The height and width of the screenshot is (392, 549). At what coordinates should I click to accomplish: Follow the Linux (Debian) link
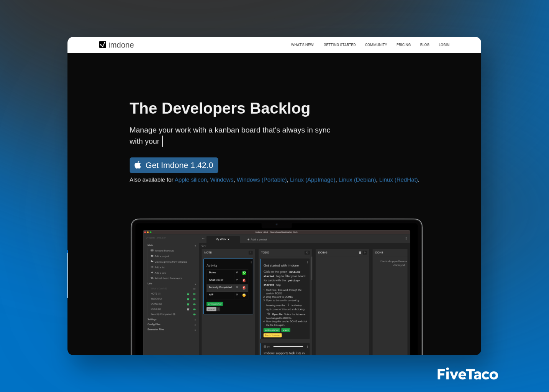pyautogui.click(x=357, y=180)
